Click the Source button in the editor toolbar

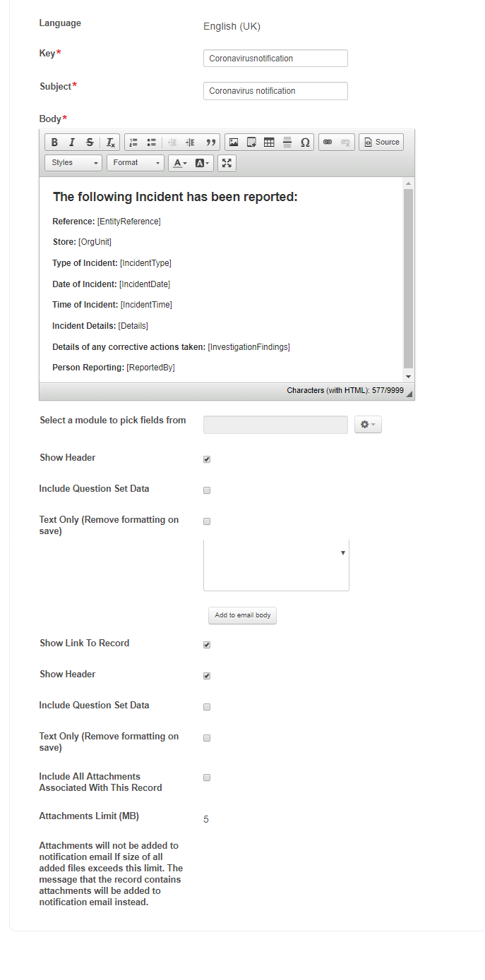[381, 143]
